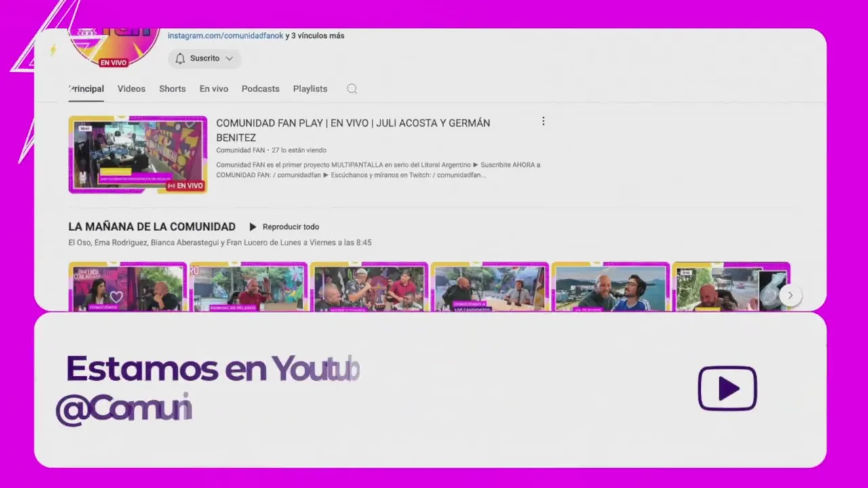Click the playlist hosts description text
868x488 pixels.
(220, 243)
